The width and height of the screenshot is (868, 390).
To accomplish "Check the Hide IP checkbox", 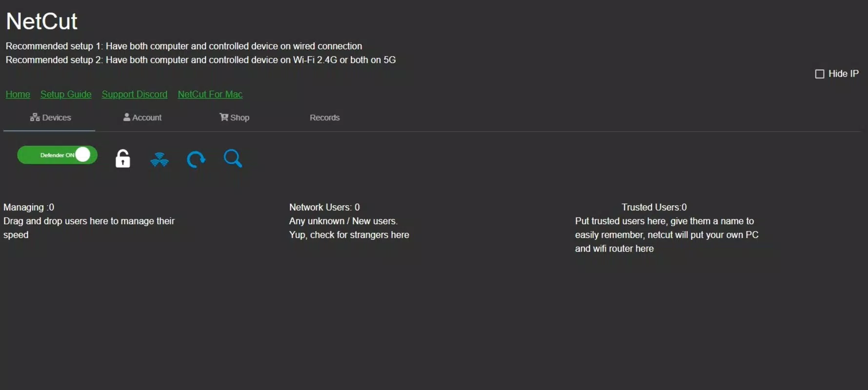I will [x=820, y=74].
